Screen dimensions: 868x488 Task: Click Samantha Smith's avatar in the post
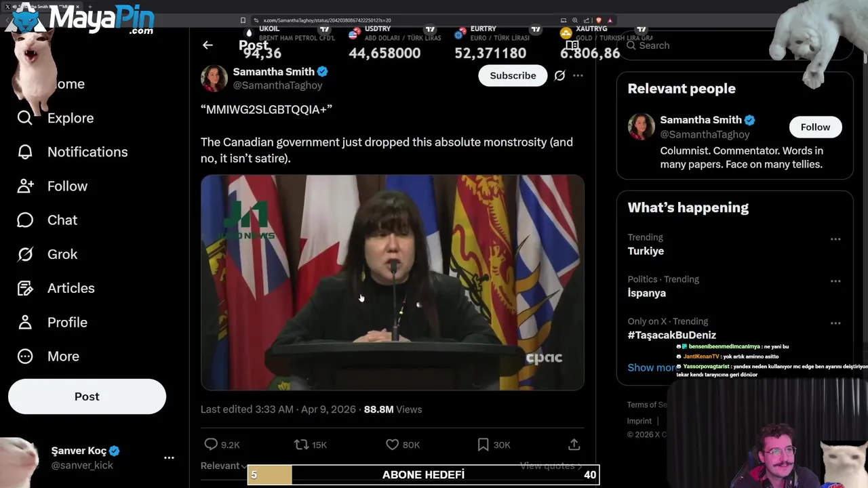point(214,78)
